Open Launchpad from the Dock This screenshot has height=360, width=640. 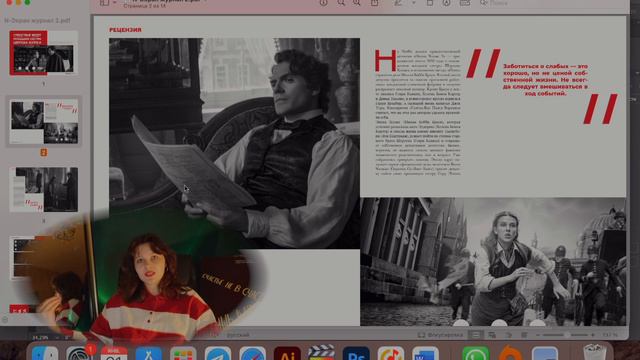pyautogui.click(x=183, y=353)
